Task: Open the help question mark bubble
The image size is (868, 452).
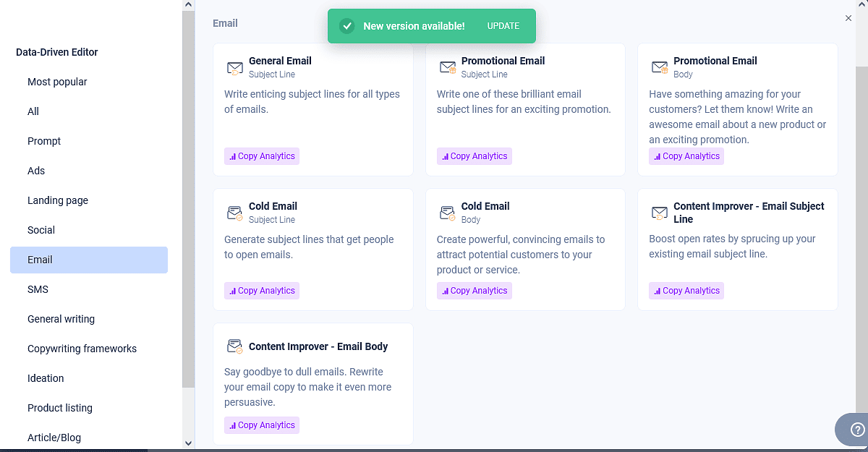Action: click(858, 430)
